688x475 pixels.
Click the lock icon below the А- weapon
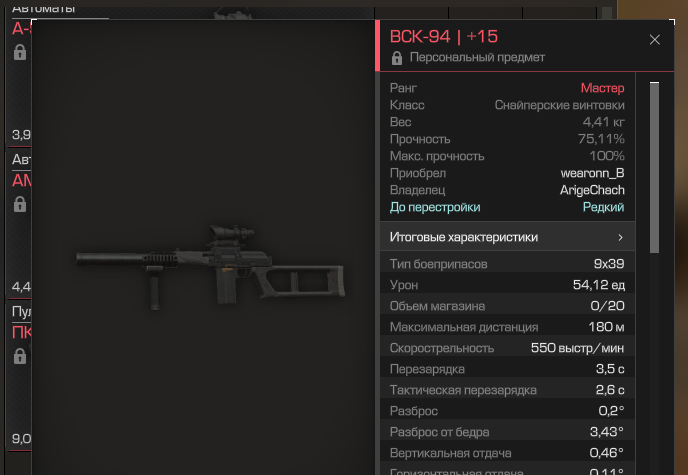coord(20,52)
